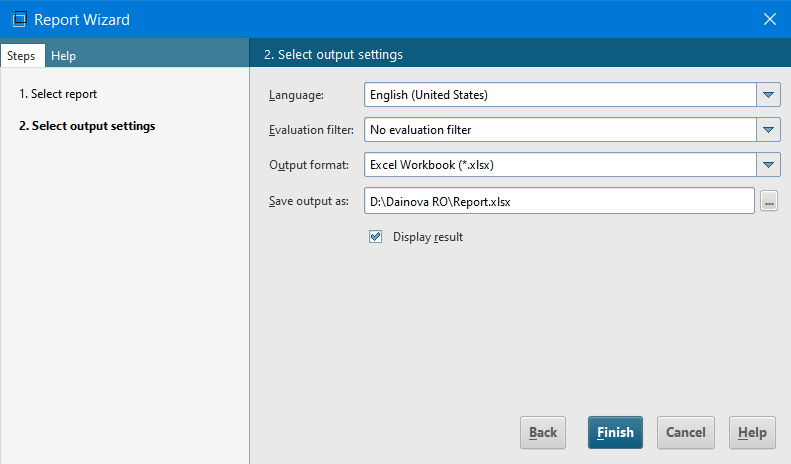Toggle the Display result checkbox
Screen dimensions: 791x464
[x=375, y=237]
